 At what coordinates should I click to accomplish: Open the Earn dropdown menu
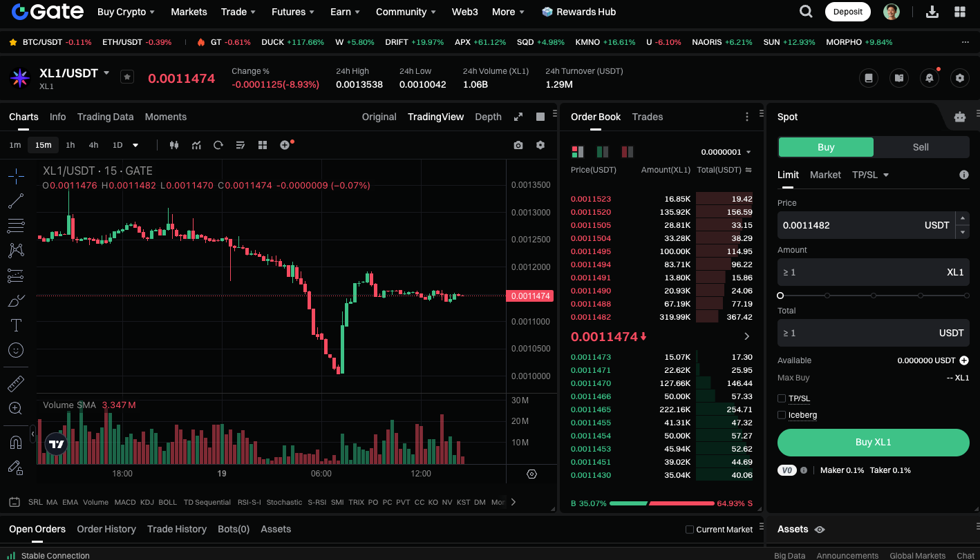click(x=345, y=12)
